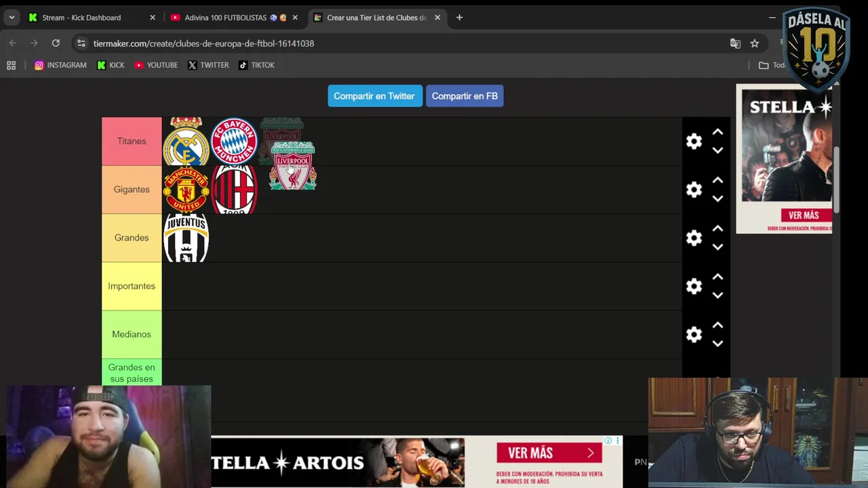Open settings gear for Medianos row

pyautogui.click(x=694, y=334)
